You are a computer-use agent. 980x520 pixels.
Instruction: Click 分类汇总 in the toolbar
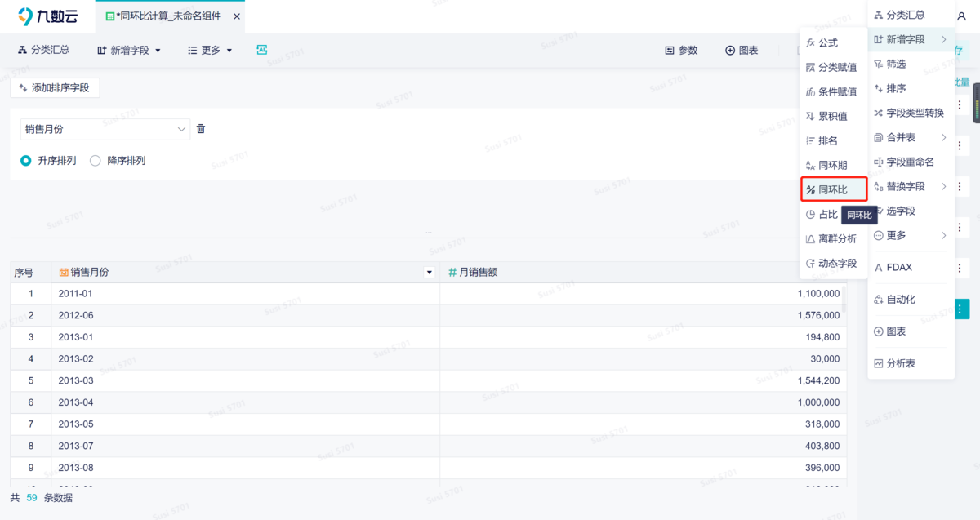tap(43, 50)
